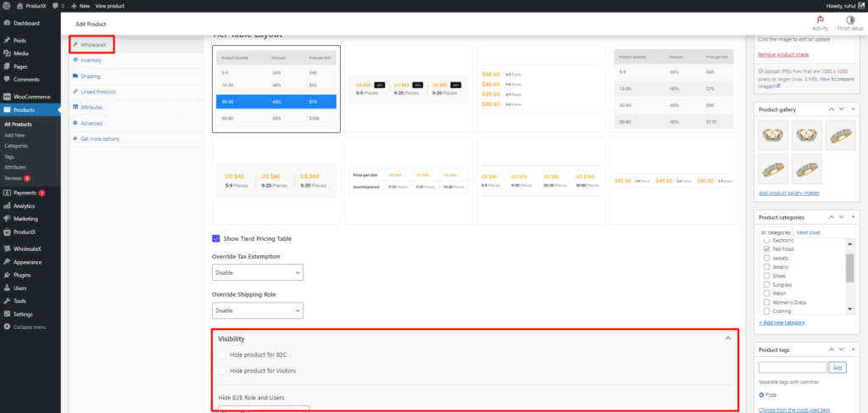Open Analytics from the sidebar icon
The width and height of the screenshot is (868, 413).
tap(7, 206)
